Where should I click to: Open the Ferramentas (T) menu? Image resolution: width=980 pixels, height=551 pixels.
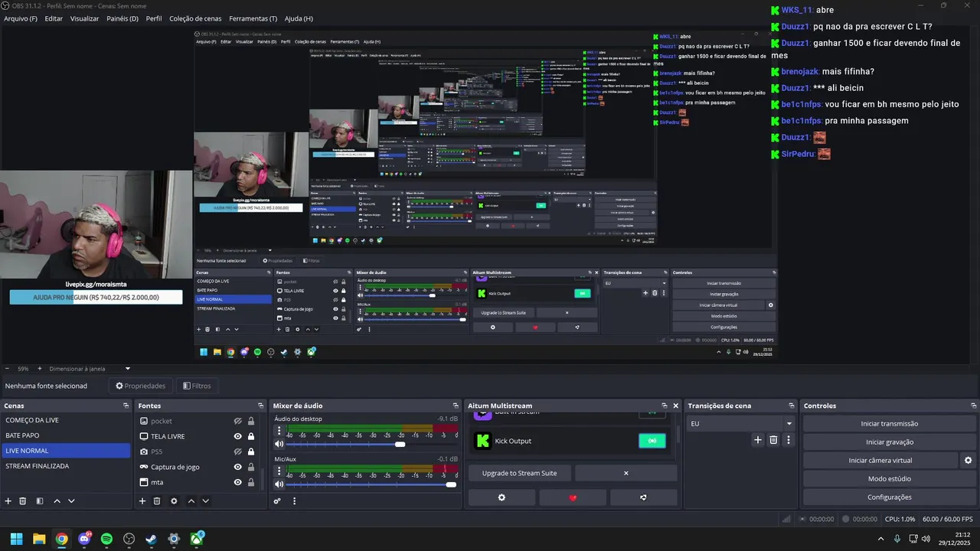(x=253, y=18)
